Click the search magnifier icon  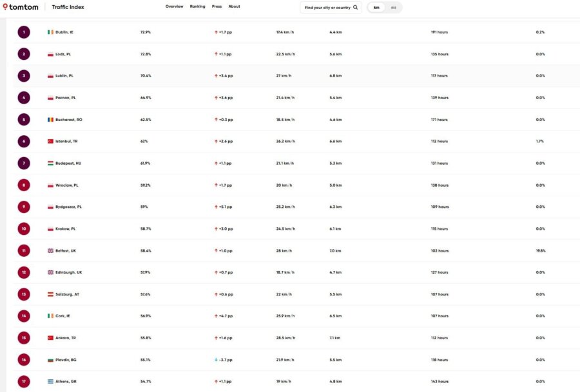355,8
